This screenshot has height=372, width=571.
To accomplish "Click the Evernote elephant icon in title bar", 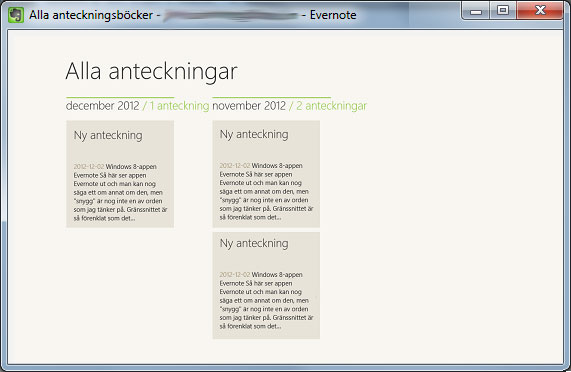I will [16, 15].
